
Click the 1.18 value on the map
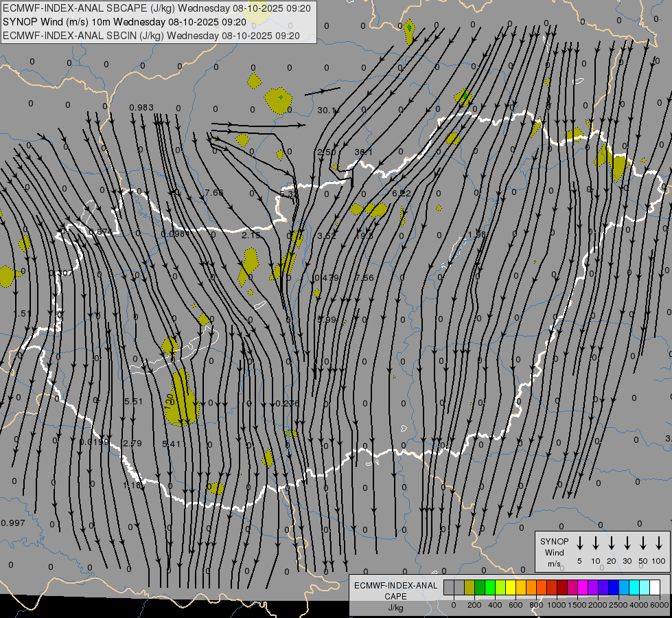132,485
